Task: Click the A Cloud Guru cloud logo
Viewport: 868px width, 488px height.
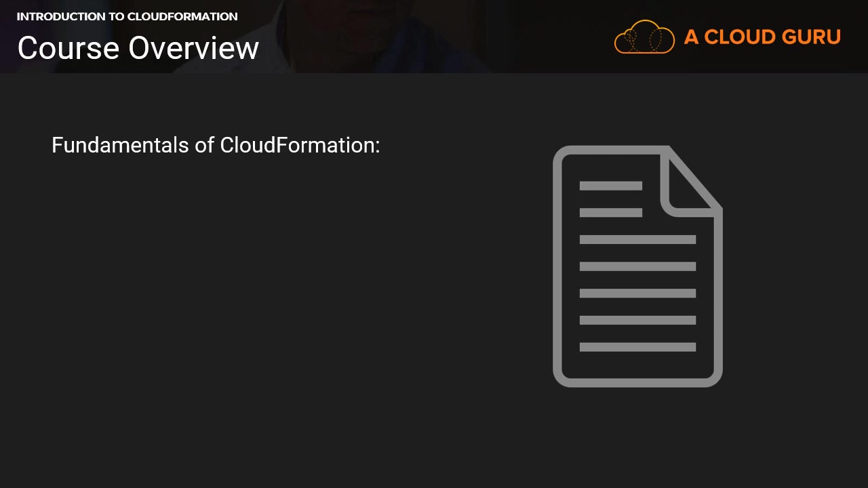Action: [644, 37]
